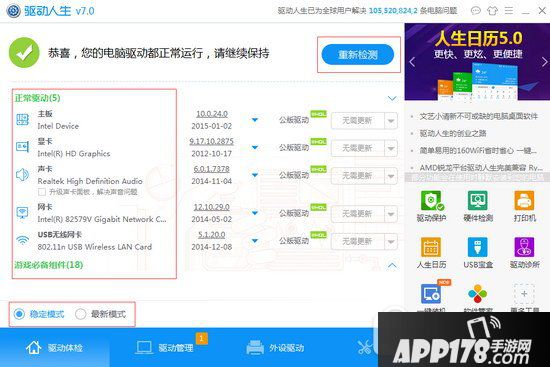Switch to 外设驱动 tab

pos(275,348)
